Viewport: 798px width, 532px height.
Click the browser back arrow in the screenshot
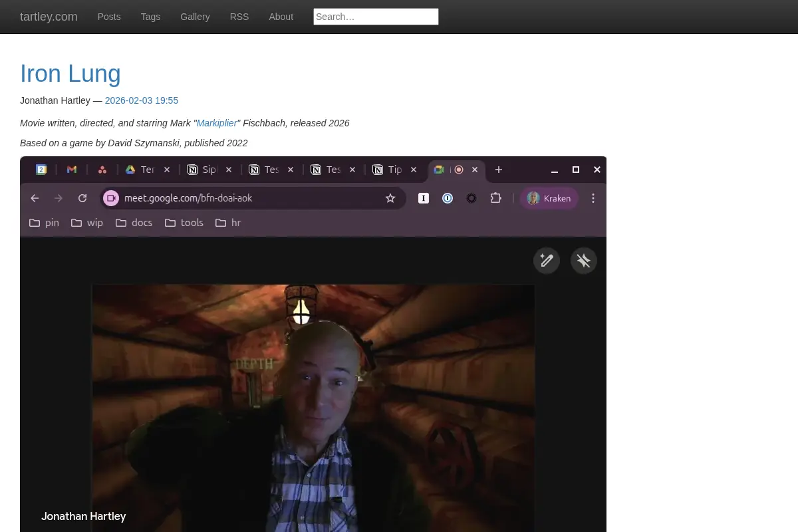tap(35, 198)
